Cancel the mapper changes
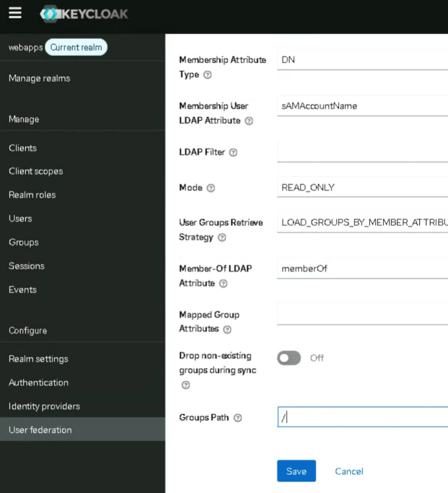 [349, 471]
